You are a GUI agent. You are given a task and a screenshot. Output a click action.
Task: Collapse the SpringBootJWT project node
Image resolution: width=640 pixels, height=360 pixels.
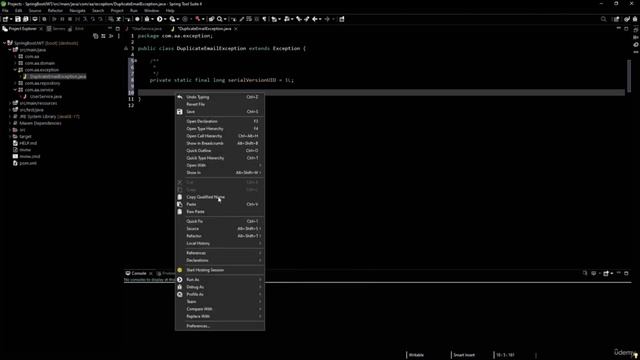click(x=4, y=43)
